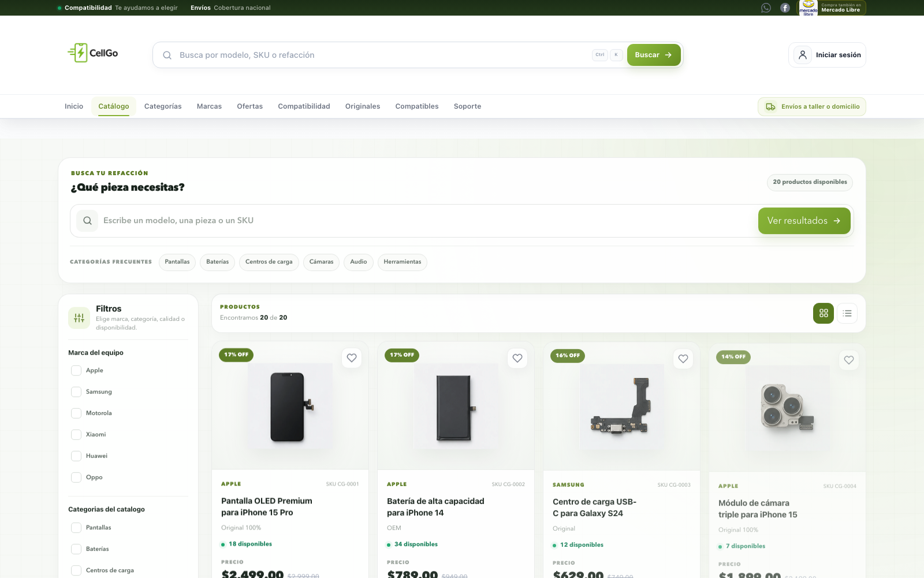Click the Compatibilidad top bar link
Viewport: 924px width, 578px height.
118,8
